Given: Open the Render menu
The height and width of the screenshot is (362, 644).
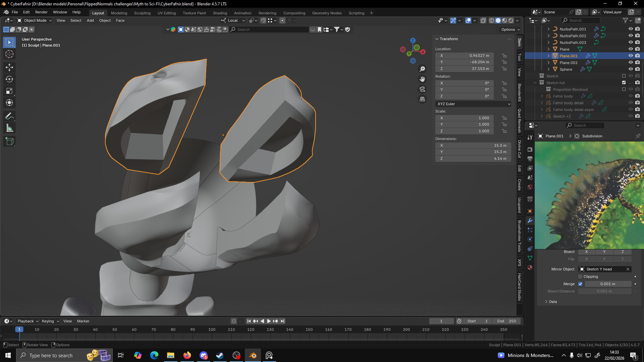Looking at the screenshot, I should coord(41,12).
